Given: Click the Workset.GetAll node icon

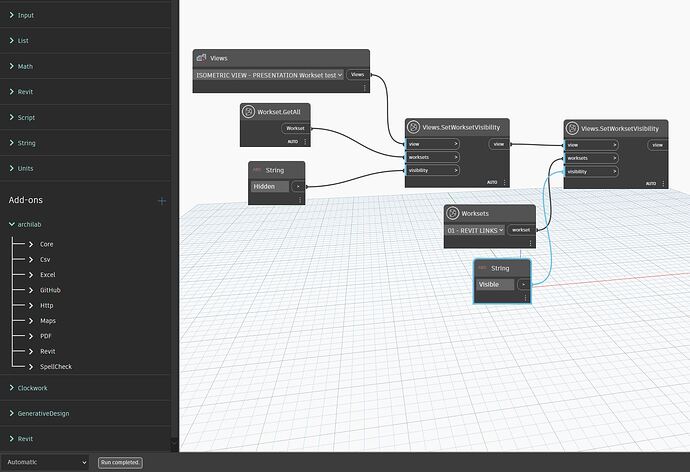Looking at the screenshot, I should coord(249,112).
